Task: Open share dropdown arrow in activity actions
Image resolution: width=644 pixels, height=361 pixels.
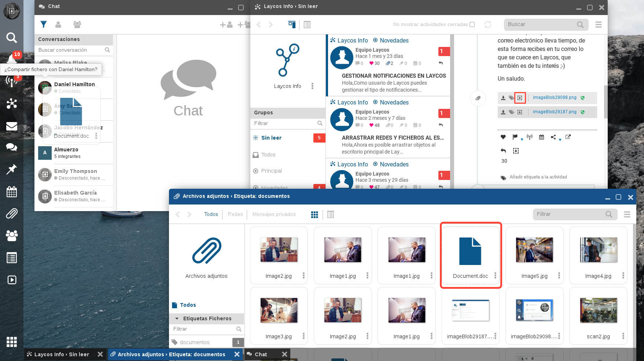Action: point(560,139)
